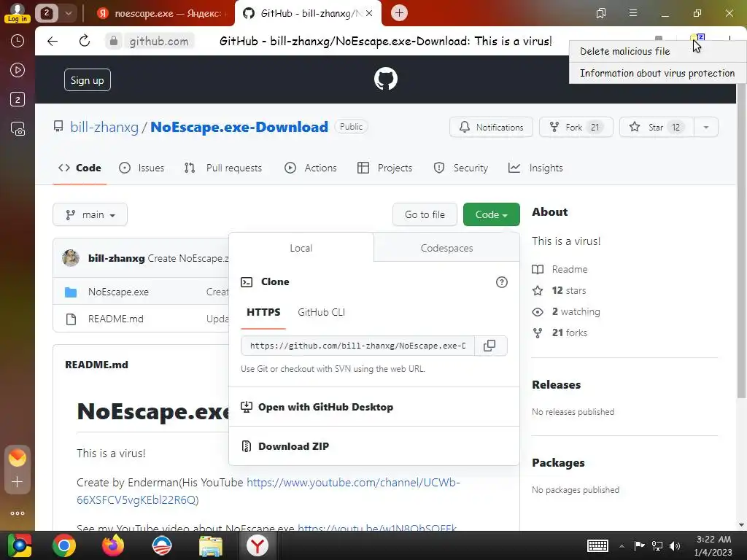Viewport: 747px width, 560px height.
Task: Click the downloads icon in address bar
Action: coord(697,39)
